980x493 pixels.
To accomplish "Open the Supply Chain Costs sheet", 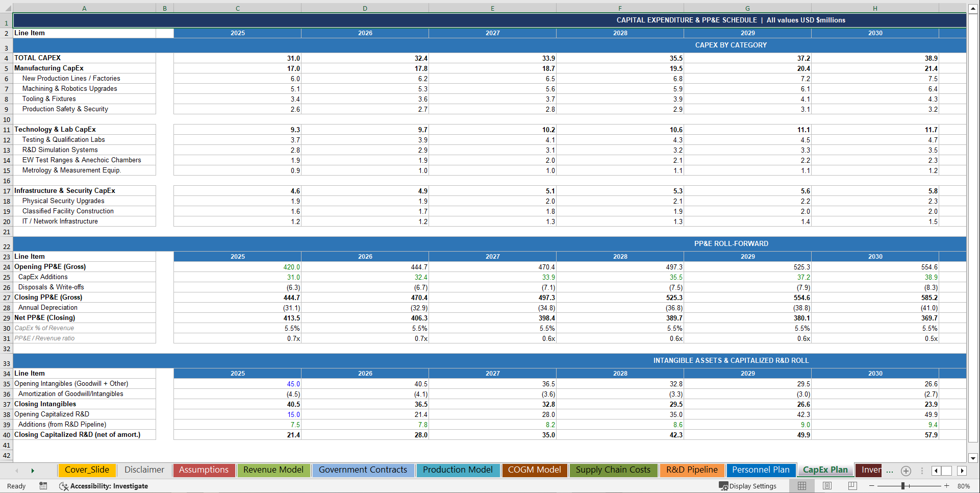I will (x=613, y=470).
